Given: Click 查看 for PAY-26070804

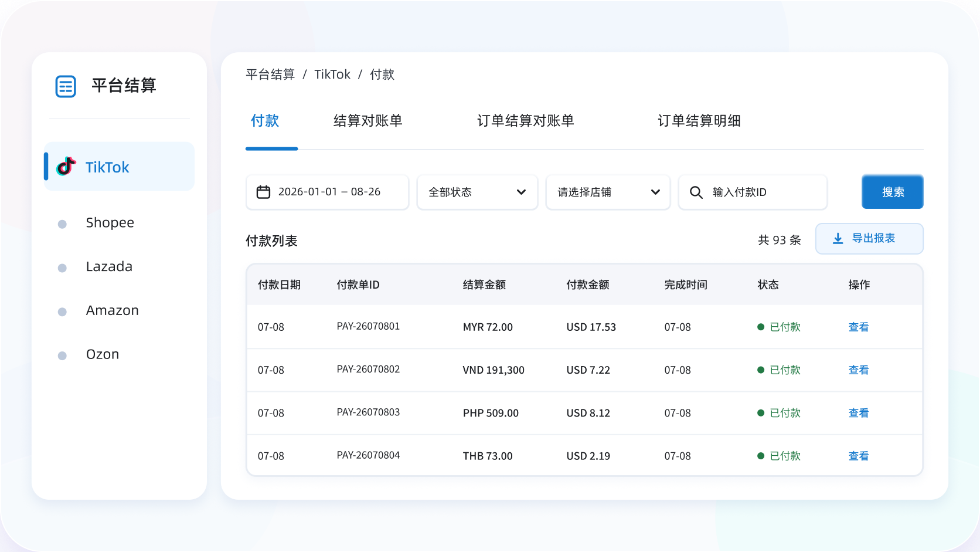Looking at the screenshot, I should (x=859, y=456).
